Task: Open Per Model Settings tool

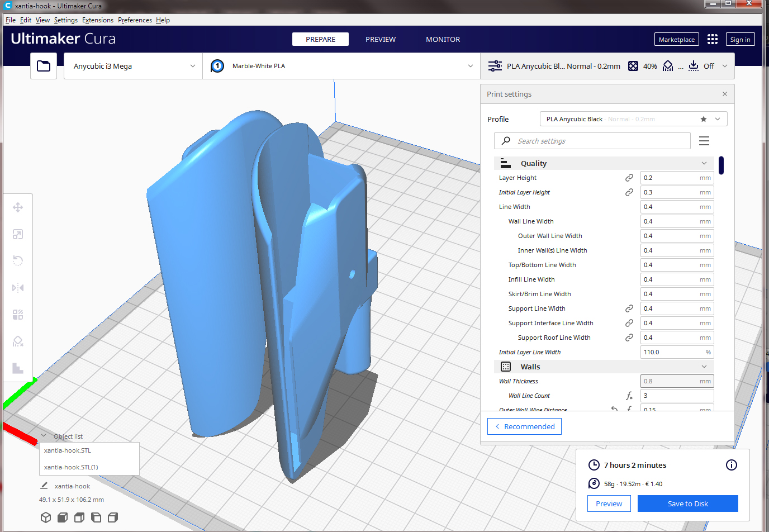Action: pyautogui.click(x=18, y=315)
